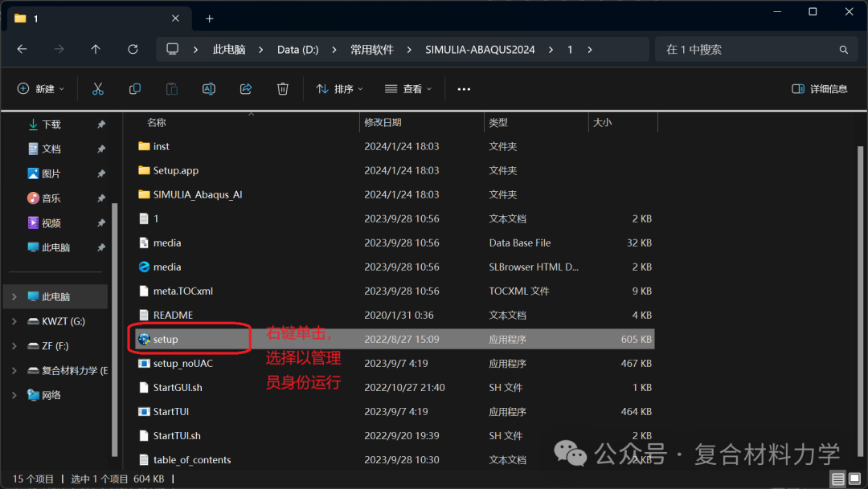The image size is (868, 489).
Task: Unpin 图片 using its pin icon
Action: (100, 173)
